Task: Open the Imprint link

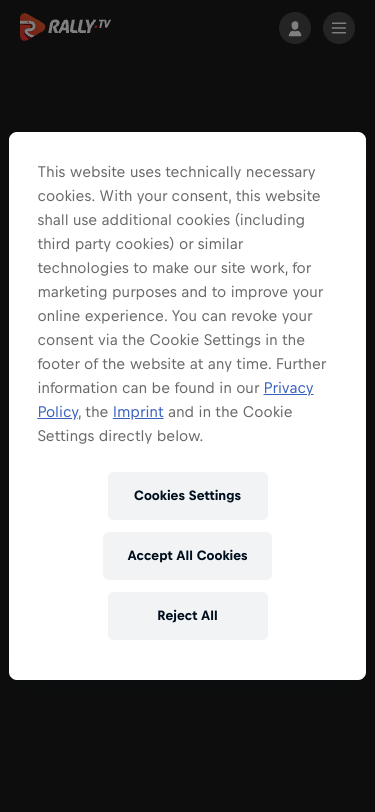Action: (x=138, y=412)
